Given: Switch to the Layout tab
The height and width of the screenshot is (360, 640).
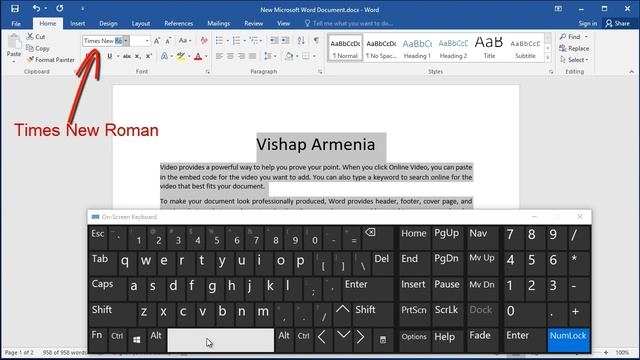Looking at the screenshot, I should pos(141,23).
